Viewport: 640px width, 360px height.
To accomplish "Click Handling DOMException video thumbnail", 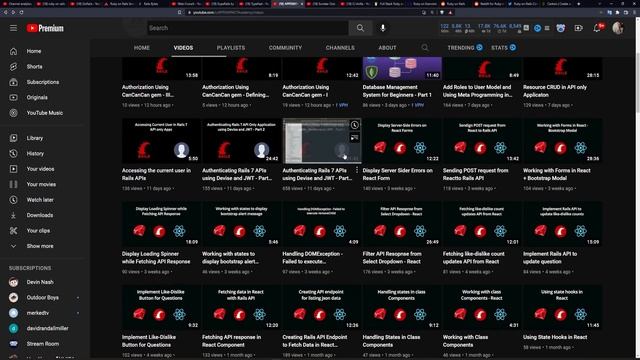I will click(x=322, y=224).
